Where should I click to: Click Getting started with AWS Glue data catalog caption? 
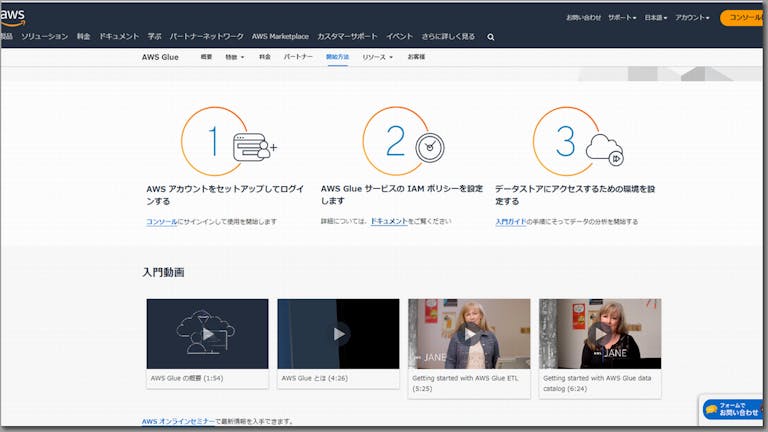click(x=597, y=383)
